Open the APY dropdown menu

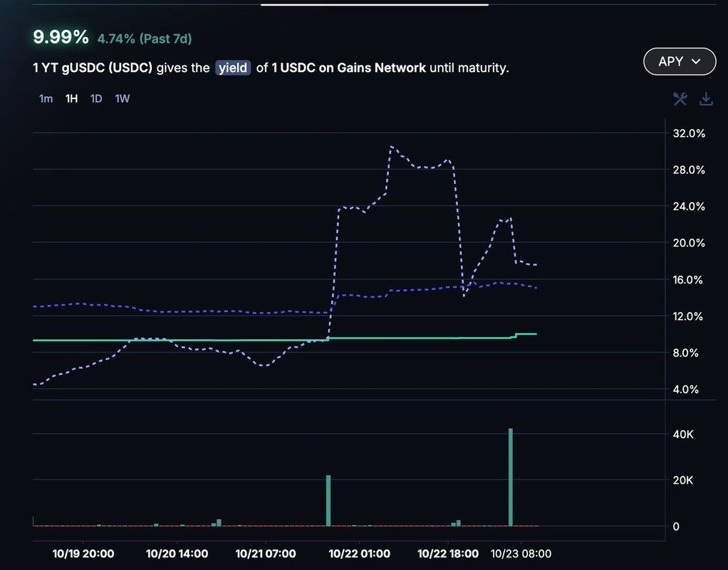pos(680,62)
